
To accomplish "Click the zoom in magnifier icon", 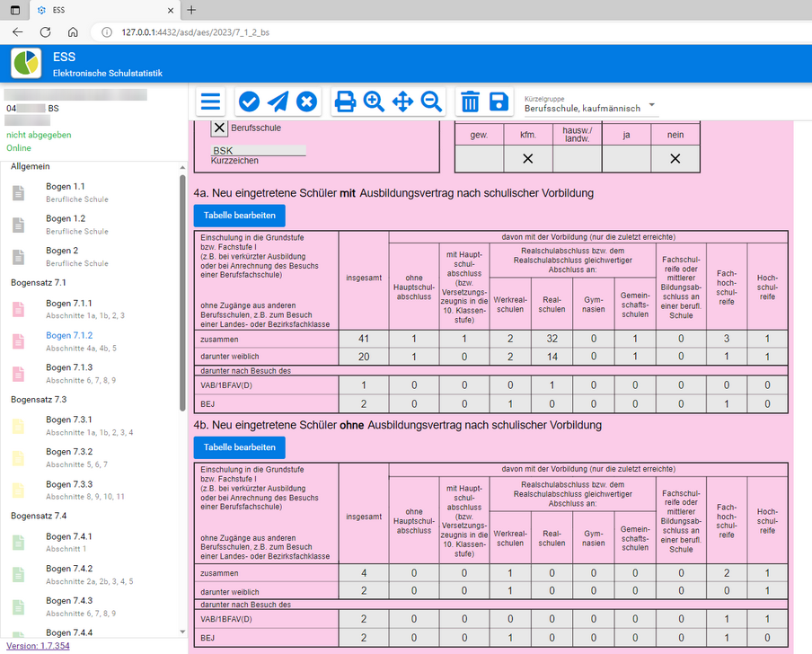I will coord(374,102).
